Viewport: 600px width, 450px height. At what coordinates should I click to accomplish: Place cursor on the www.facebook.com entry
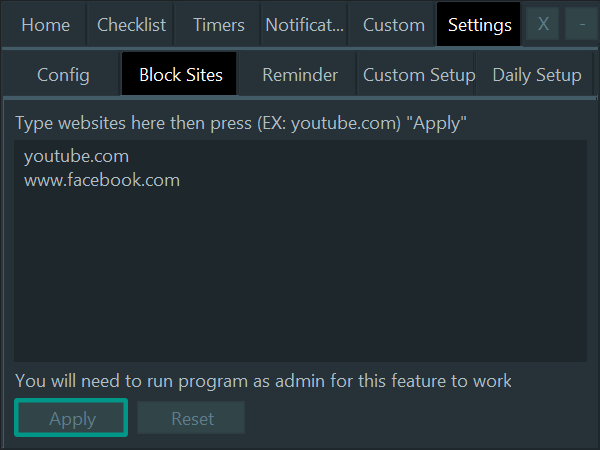(102, 180)
